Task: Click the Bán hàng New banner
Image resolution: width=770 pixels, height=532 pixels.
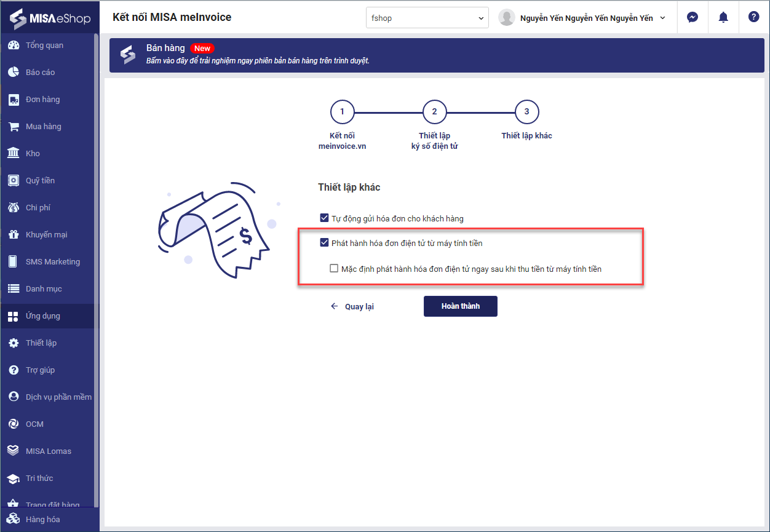Action: click(x=437, y=55)
